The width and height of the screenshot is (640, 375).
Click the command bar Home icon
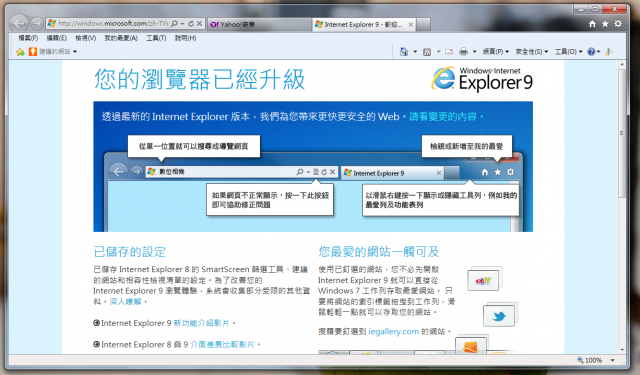[x=404, y=51]
